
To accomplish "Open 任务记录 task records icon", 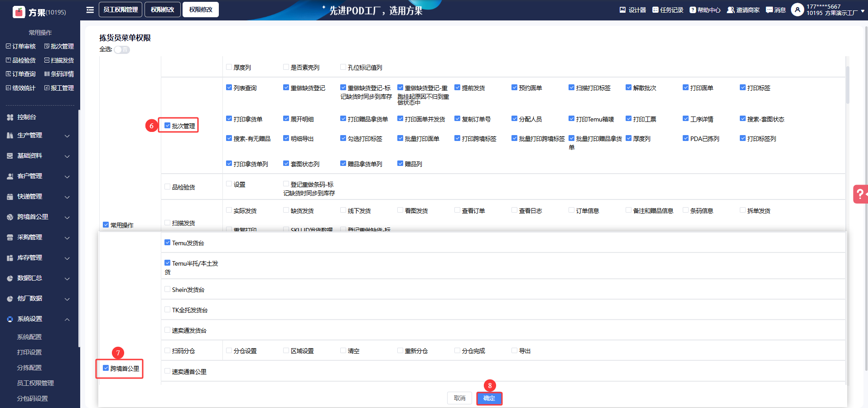I will 655,10.
